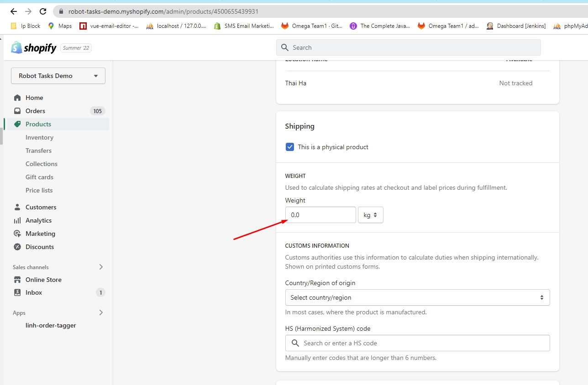Click the Orders inbox icon
Viewport: 588px width, 385px height.
pyautogui.click(x=17, y=111)
